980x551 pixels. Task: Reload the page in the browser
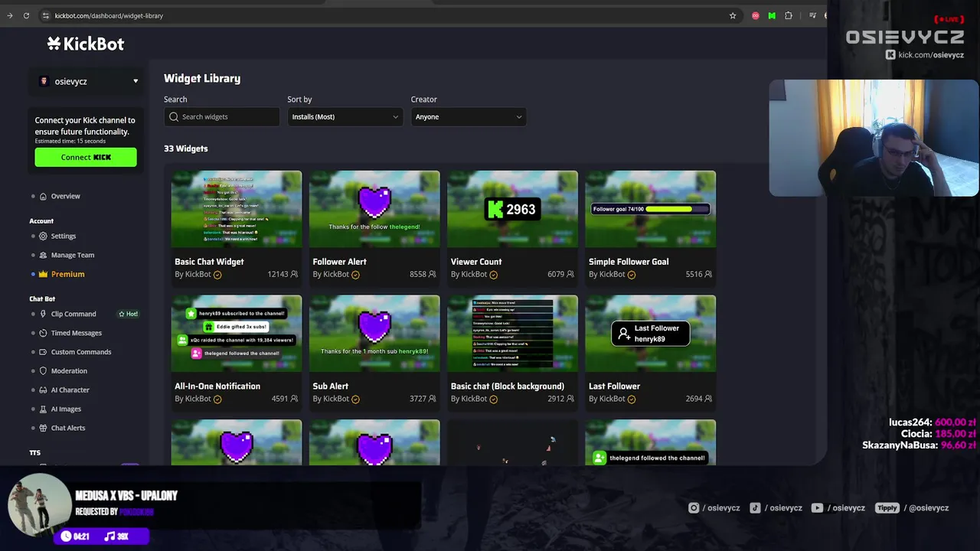point(26,15)
